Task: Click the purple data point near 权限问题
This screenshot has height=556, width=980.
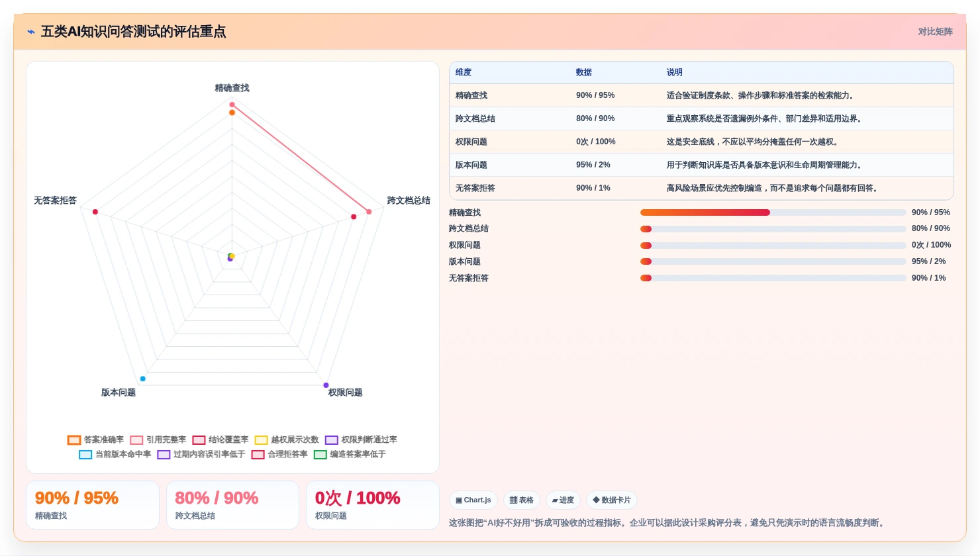Action: coord(326,385)
